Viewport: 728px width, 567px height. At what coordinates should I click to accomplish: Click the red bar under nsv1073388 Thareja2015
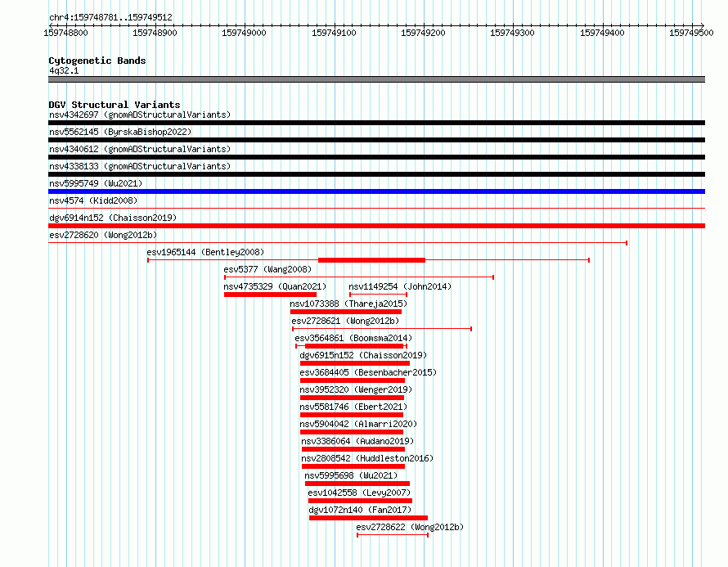coord(346,312)
